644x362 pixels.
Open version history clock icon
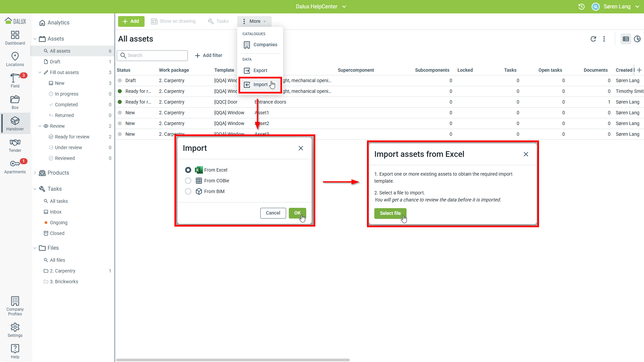(x=582, y=7)
